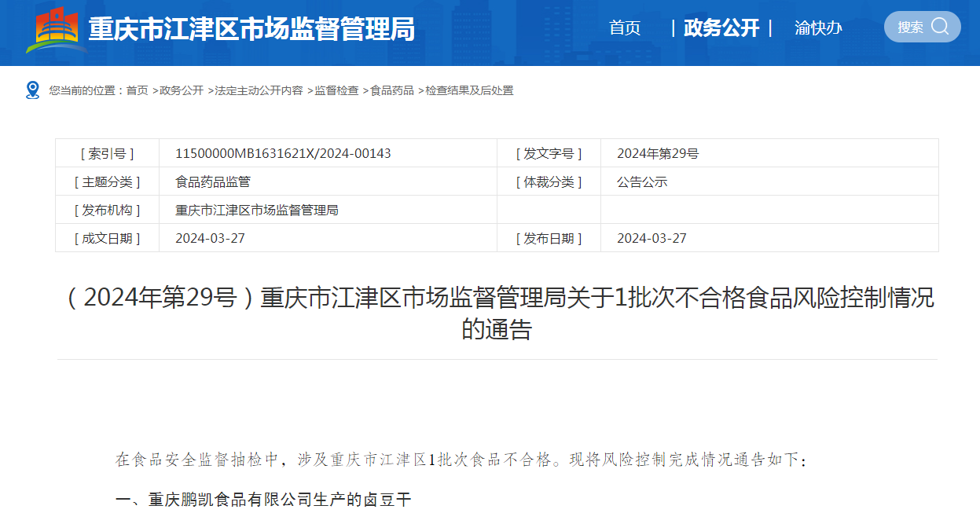This screenshot has width=980, height=513.
Task: Select 食品药品 breadcrumb link
Action: (392, 90)
